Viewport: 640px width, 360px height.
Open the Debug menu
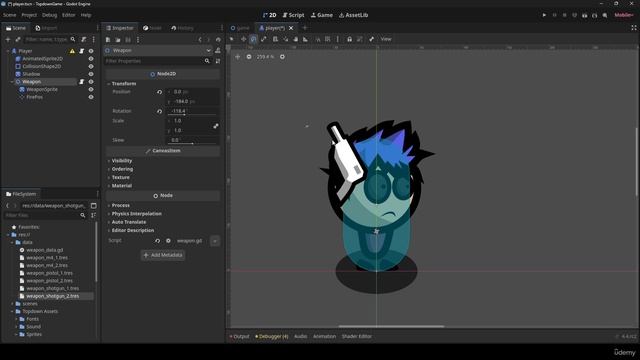click(x=49, y=15)
